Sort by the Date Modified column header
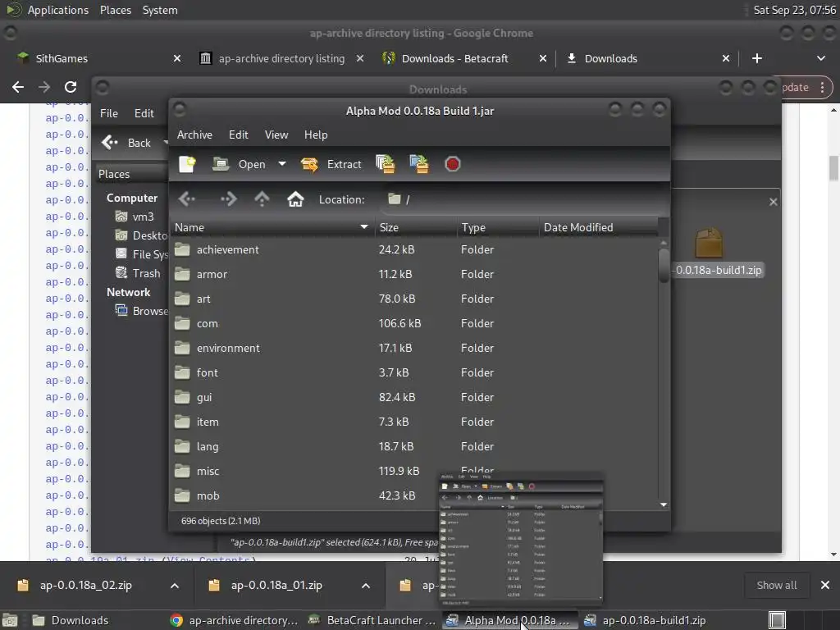 click(x=598, y=227)
